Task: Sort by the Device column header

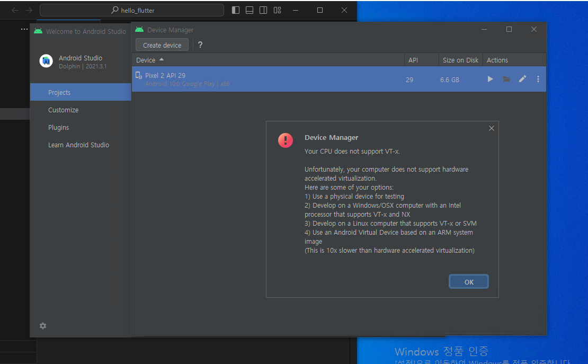Action: coord(268,60)
